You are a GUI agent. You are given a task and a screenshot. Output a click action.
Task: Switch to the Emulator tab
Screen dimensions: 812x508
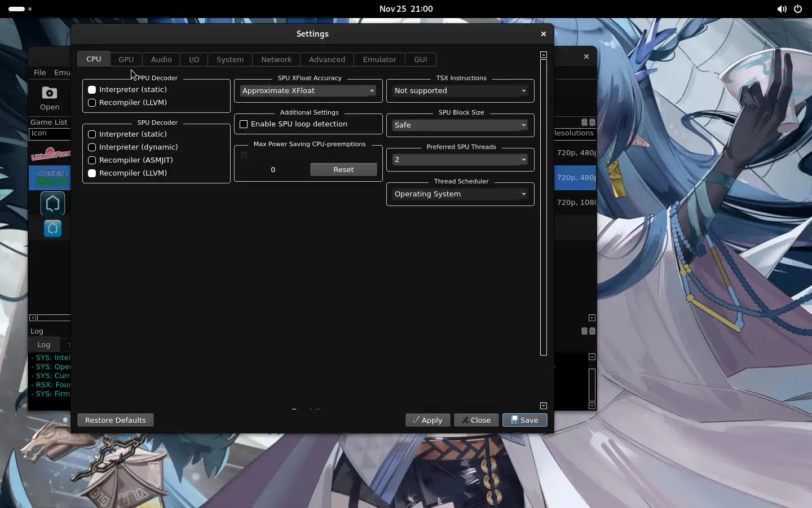click(x=379, y=59)
